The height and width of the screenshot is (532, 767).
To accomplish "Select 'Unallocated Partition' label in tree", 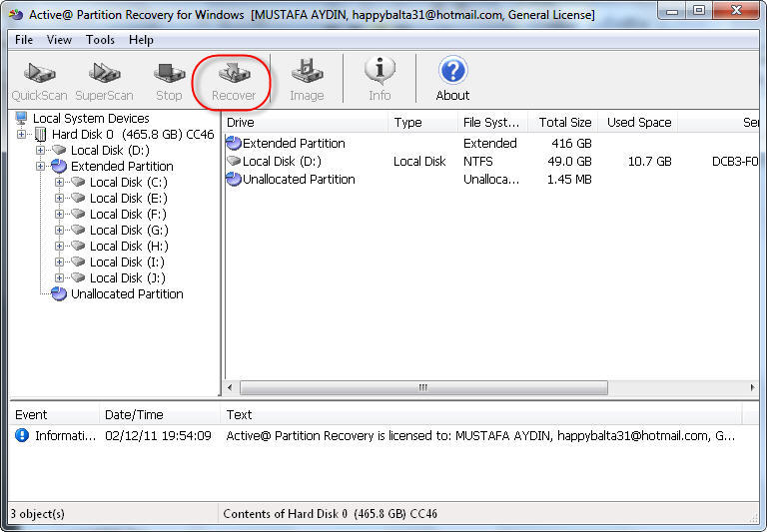I will pos(127,293).
